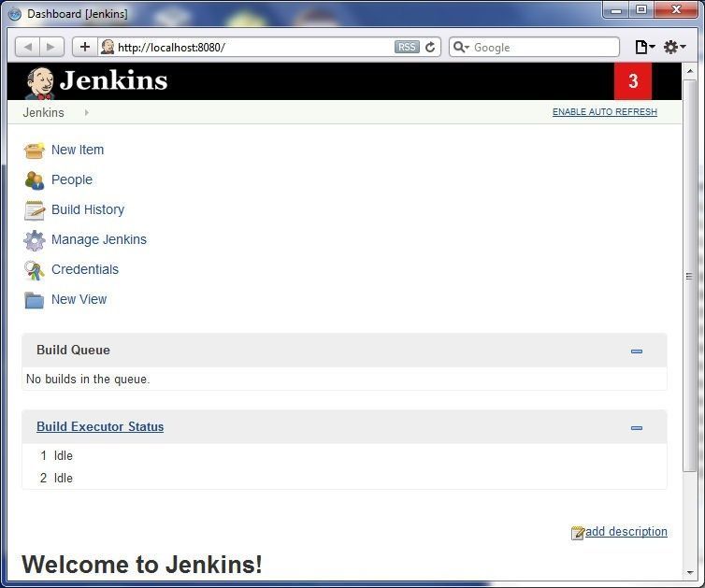Open Build Executor Status link
Viewport: 705px width, 588px height.
point(100,426)
